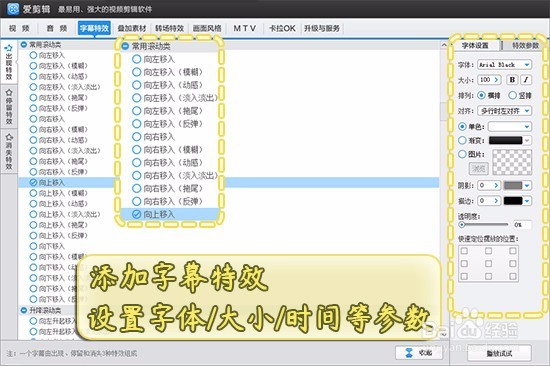Click the 播放试试 button
550x366 pixels.
499,353
